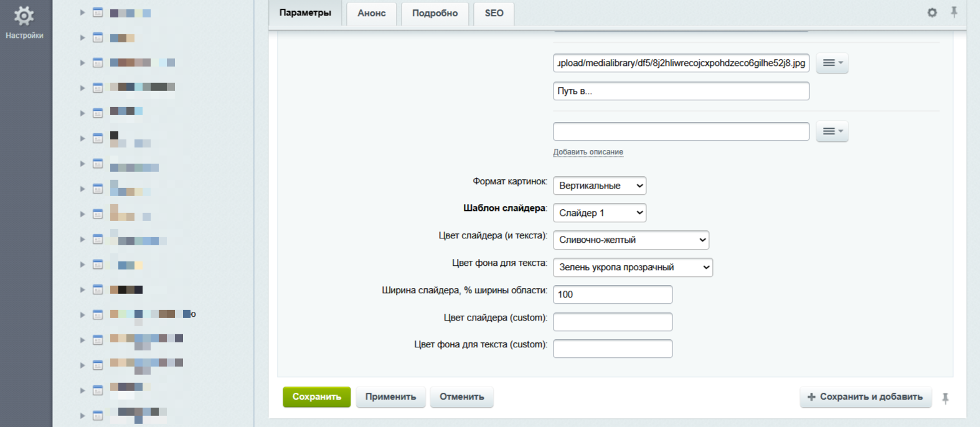Open the file menu beside the medialibrary jpg path
This screenshot has height=427, width=980.
tap(832, 63)
